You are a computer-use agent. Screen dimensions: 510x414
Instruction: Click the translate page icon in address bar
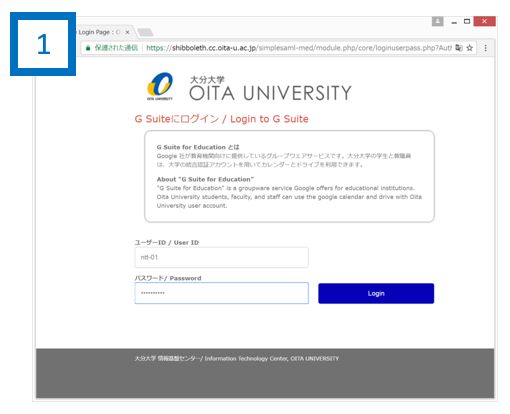[459, 48]
